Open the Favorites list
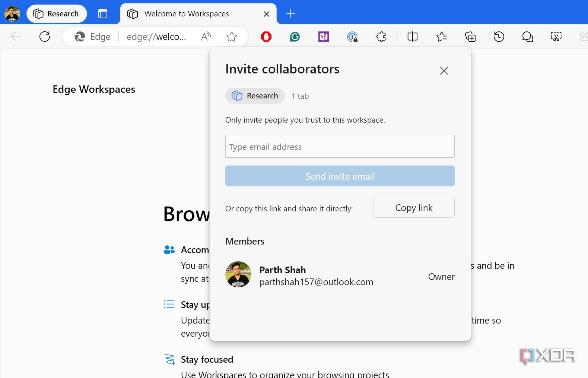The image size is (588, 378). click(442, 37)
